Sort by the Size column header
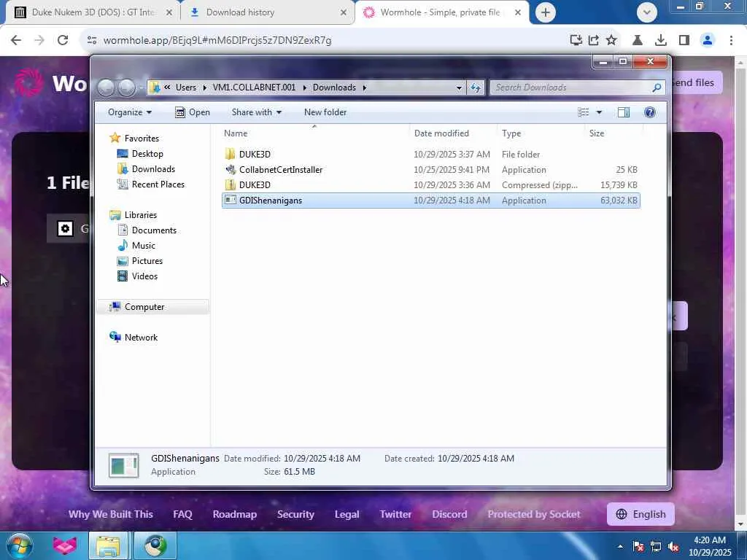 coord(614,133)
